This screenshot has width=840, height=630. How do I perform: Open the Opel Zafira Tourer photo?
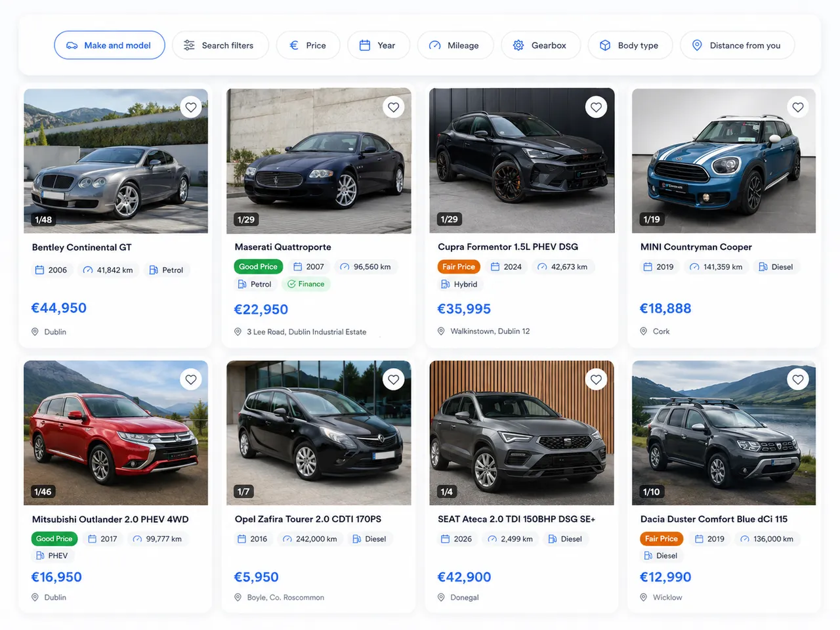pos(319,433)
